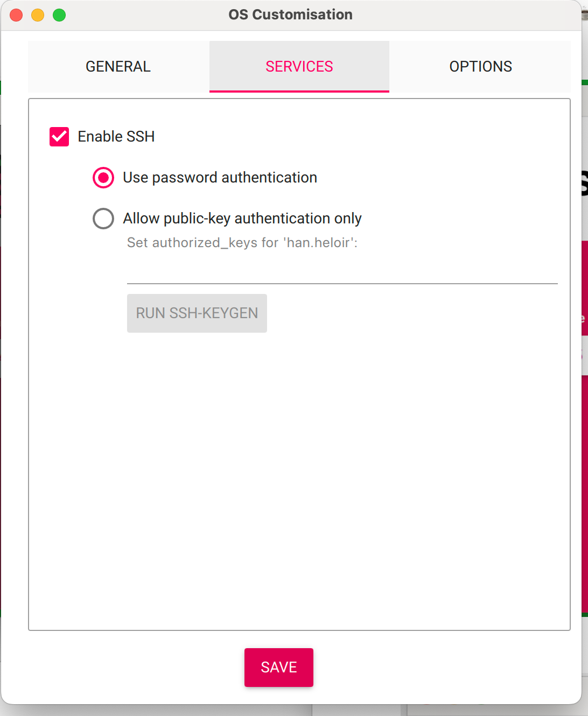Image resolution: width=588 pixels, height=716 pixels.
Task: Open the OPTIONS tab
Action: pyautogui.click(x=480, y=66)
